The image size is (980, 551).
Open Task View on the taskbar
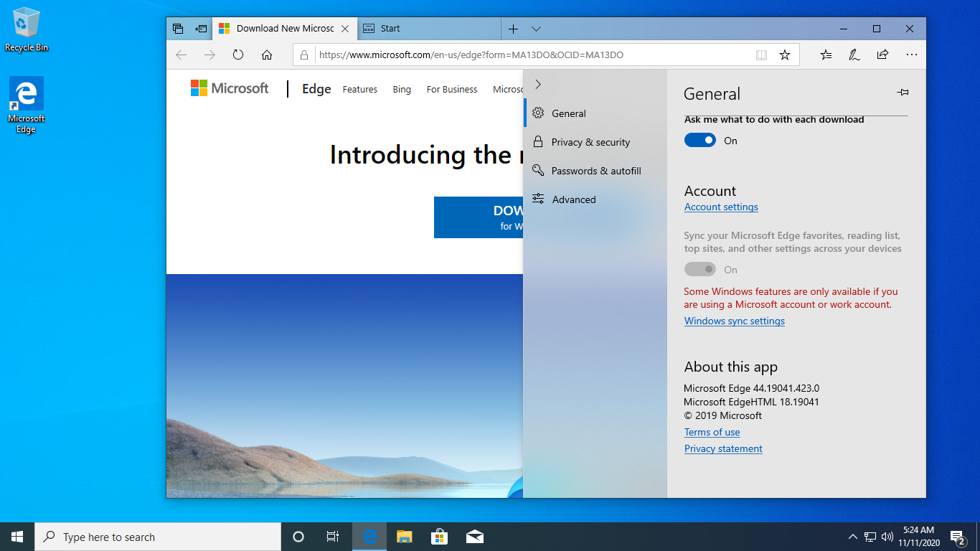pos(333,537)
